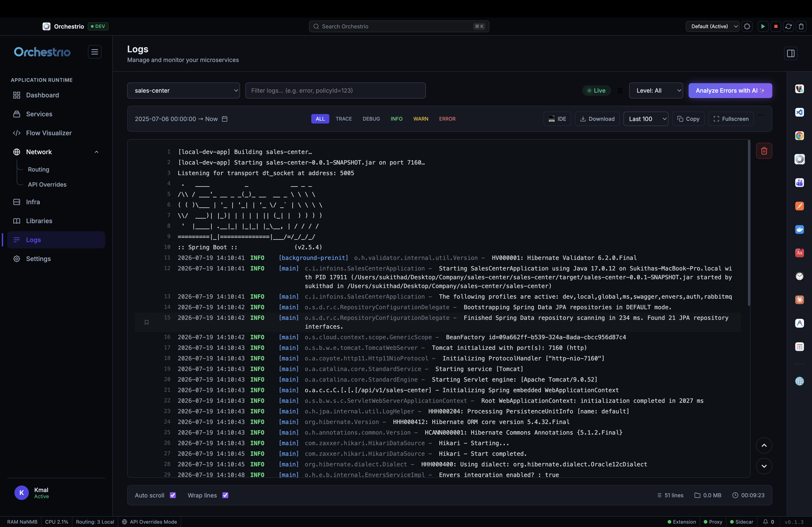This screenshot has width=812, height=527.
Task: Uncheck Wrap lines checkbox
Action: point(225,495)
